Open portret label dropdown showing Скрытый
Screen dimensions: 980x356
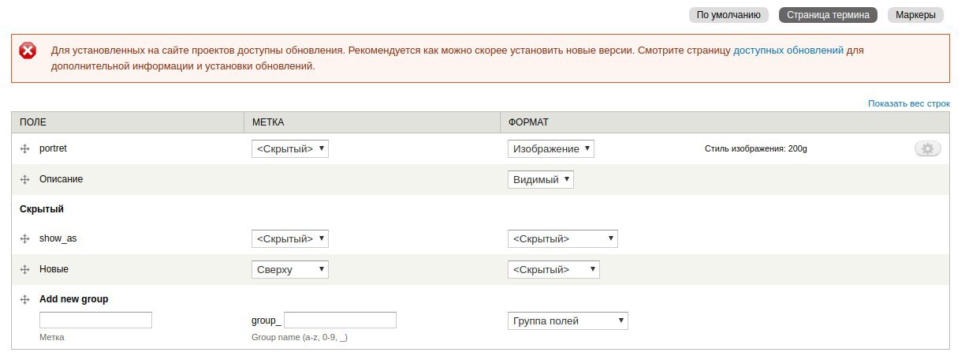click(x=289, y=148)
